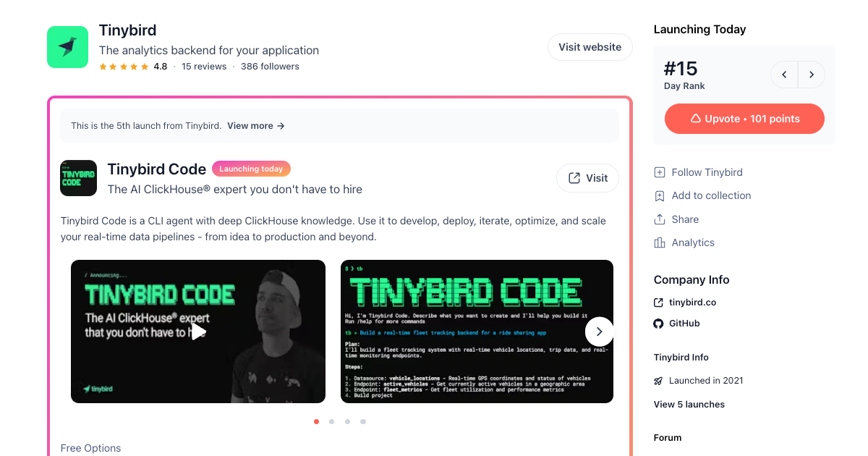Select the second gallery pagination dot
The height and width of the screenshot is (456, 868).
pyautogui.click(x=331, y=421)
